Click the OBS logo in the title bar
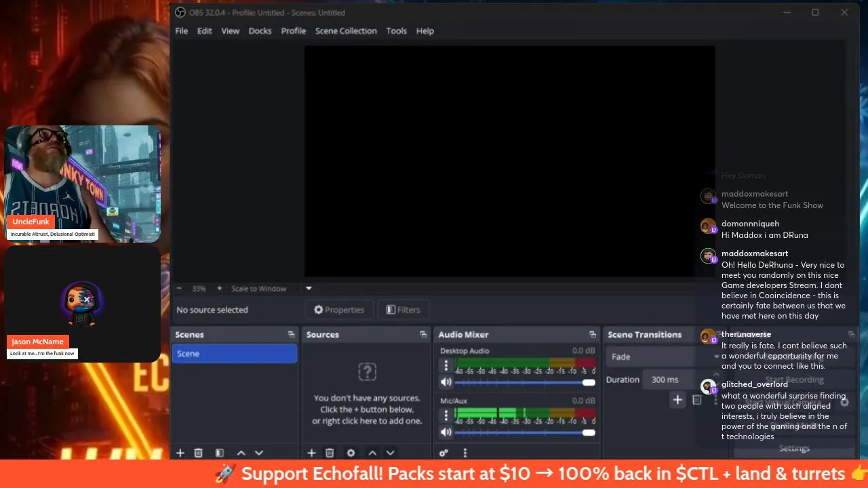 180,12
